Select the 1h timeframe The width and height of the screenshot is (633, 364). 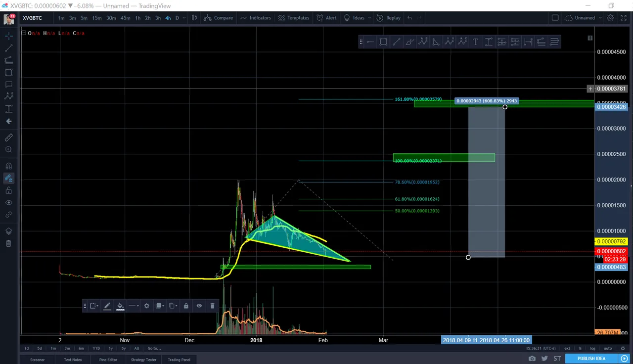(x=137, y=18)
